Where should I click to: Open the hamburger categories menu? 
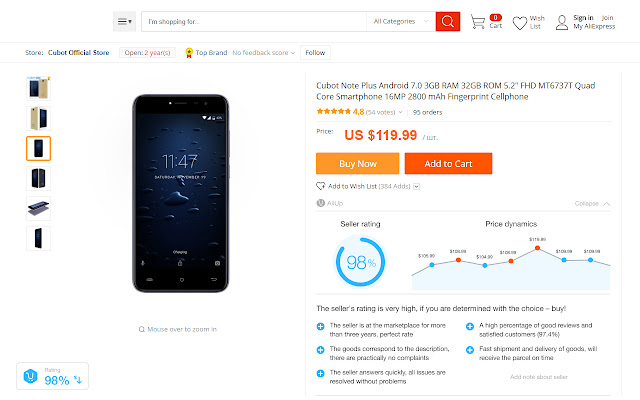(x=124, y=21)
